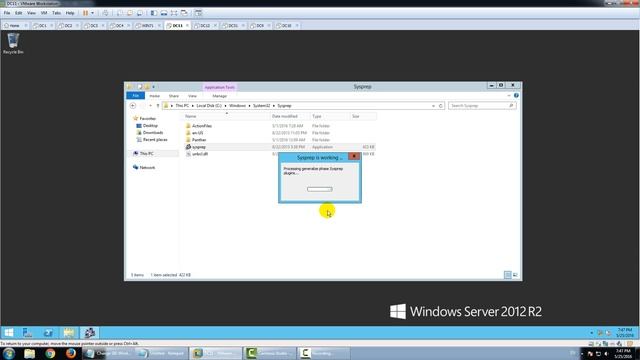
Task: Open the VMware Help menu
Action: click(x=70, y=13)
